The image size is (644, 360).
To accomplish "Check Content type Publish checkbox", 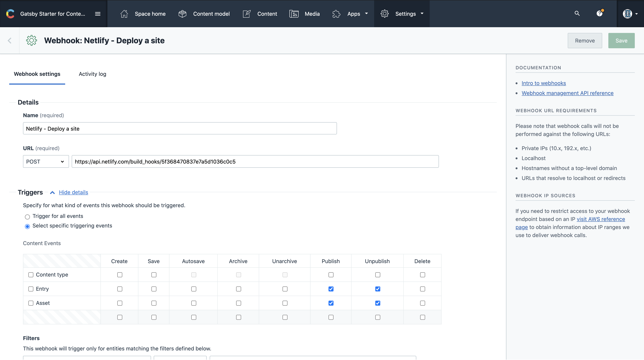I will pyautogui.click(x=331, y=275).
